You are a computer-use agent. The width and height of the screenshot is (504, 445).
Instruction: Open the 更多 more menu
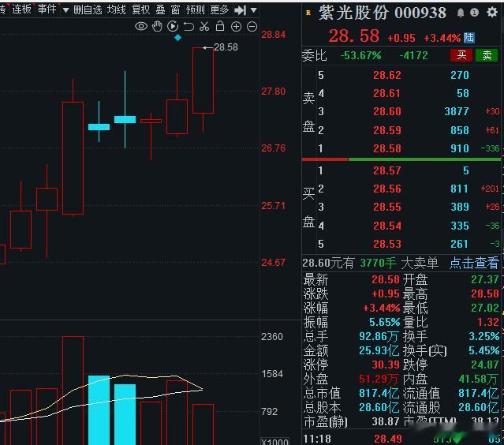219,10
